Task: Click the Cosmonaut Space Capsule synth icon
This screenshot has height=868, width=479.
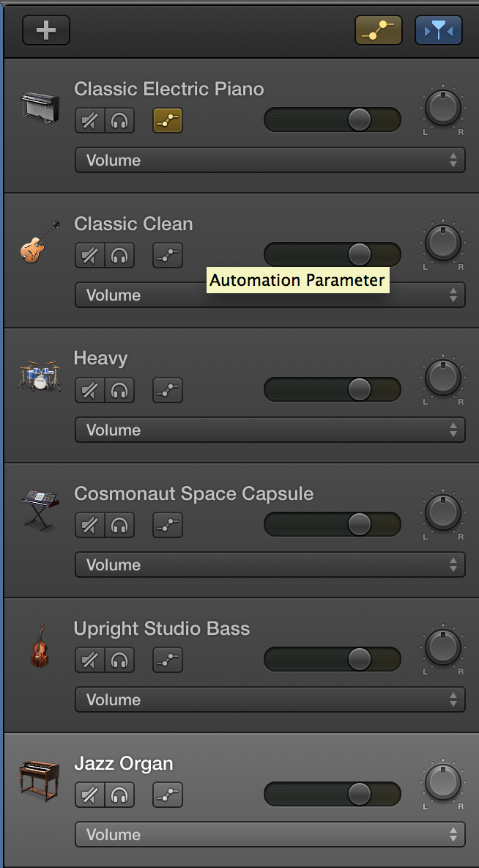Action: pos(40,510)
